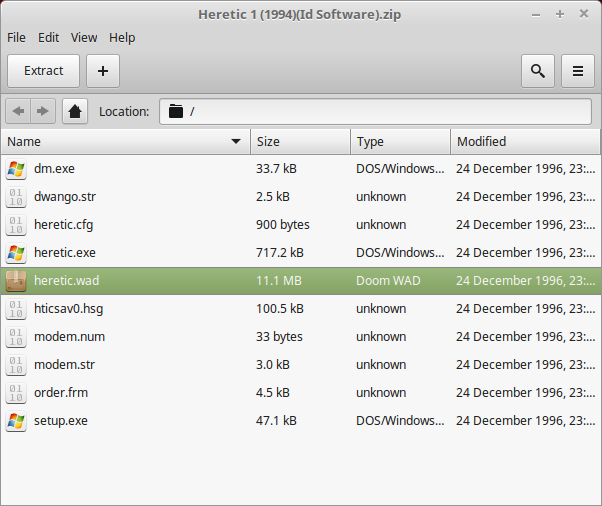
Task: Sort by the Size column header
Action: click(300, 142)
